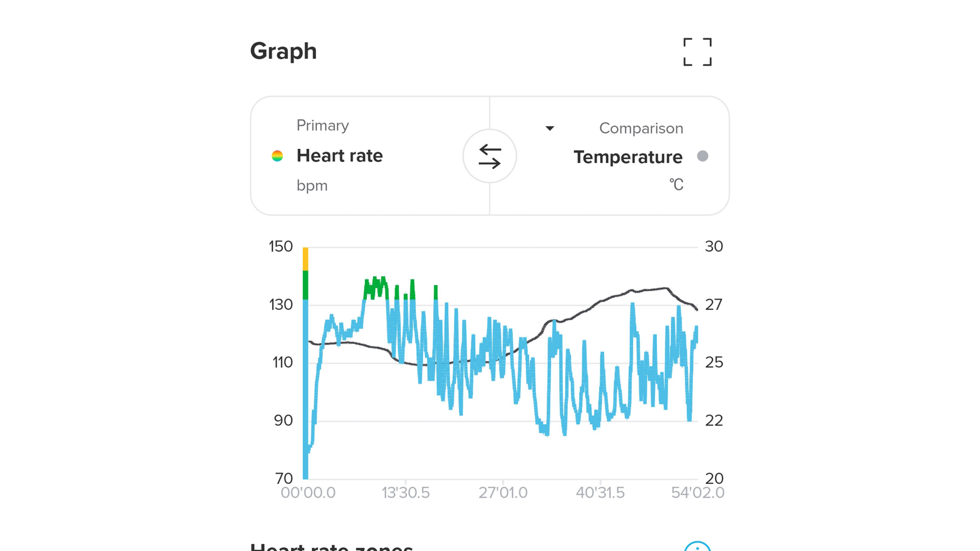Click the fullscreen expand icon beside Graph
Viewport: 980px width, 551px height.
coord(697,52)
